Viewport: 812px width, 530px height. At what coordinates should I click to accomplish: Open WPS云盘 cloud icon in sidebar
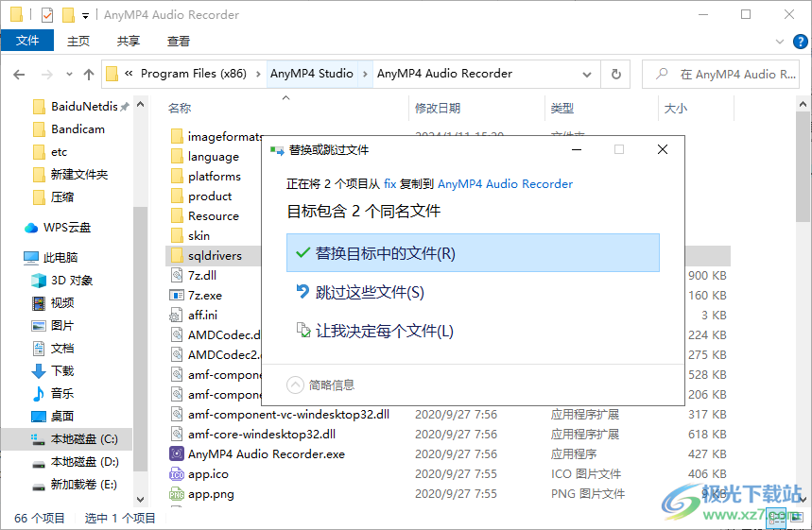(x=31, y=228)
